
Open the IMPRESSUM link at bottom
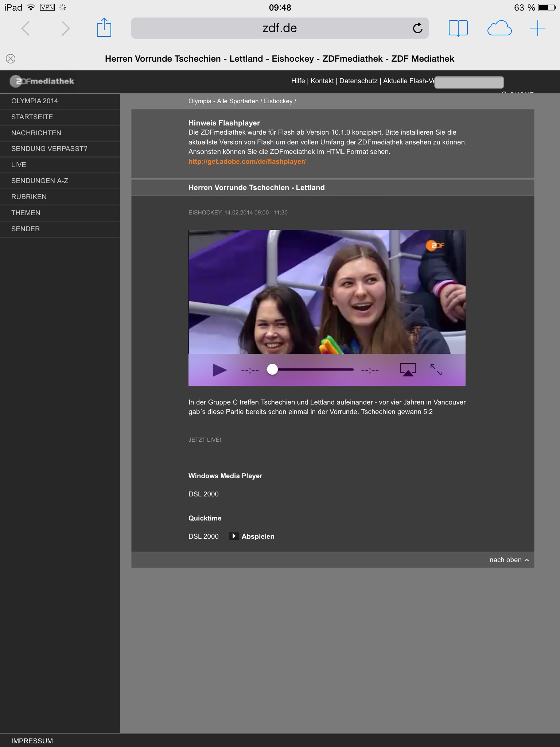click(x=32, y=741)
